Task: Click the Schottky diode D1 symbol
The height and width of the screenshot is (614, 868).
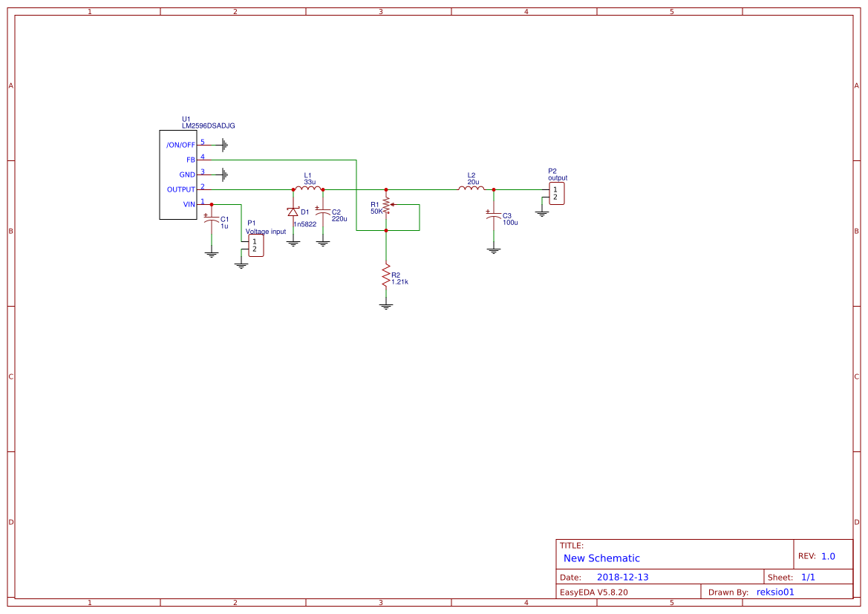Action: pos(293,212)
